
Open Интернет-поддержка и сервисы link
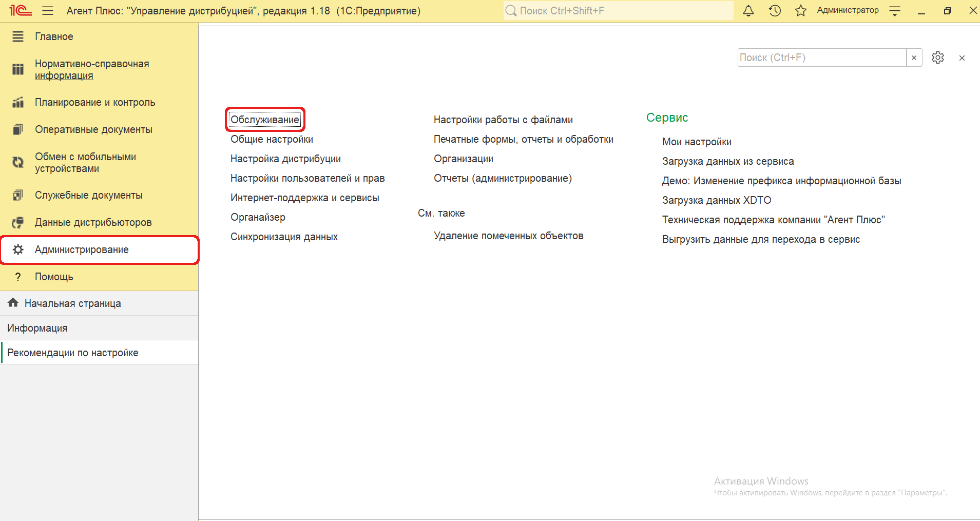[305, 198]
